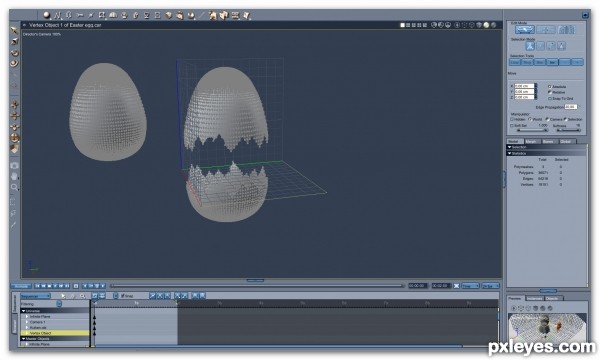
Task: Click the icon next to end time field
Action: 456,286
